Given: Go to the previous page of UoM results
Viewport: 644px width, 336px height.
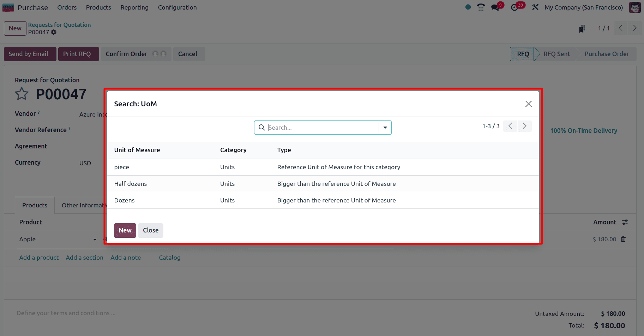Looking at the screenshot, I should coord(510,126).
